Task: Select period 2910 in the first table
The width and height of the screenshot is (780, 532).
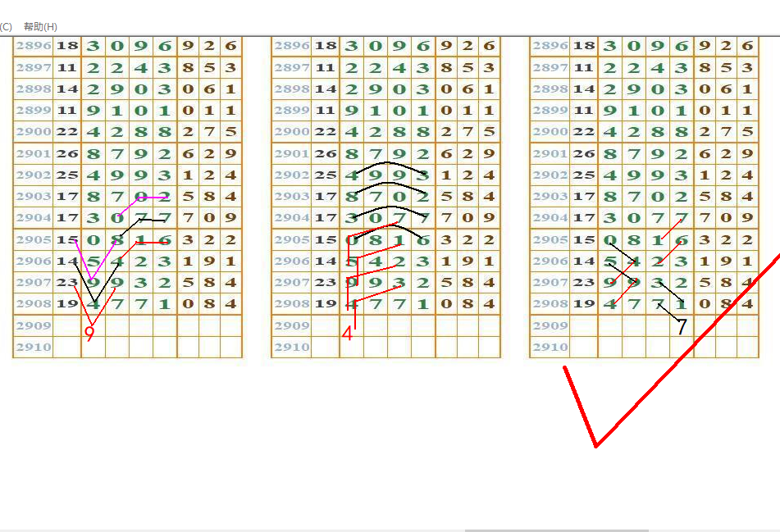Action: tap(34, 347)
